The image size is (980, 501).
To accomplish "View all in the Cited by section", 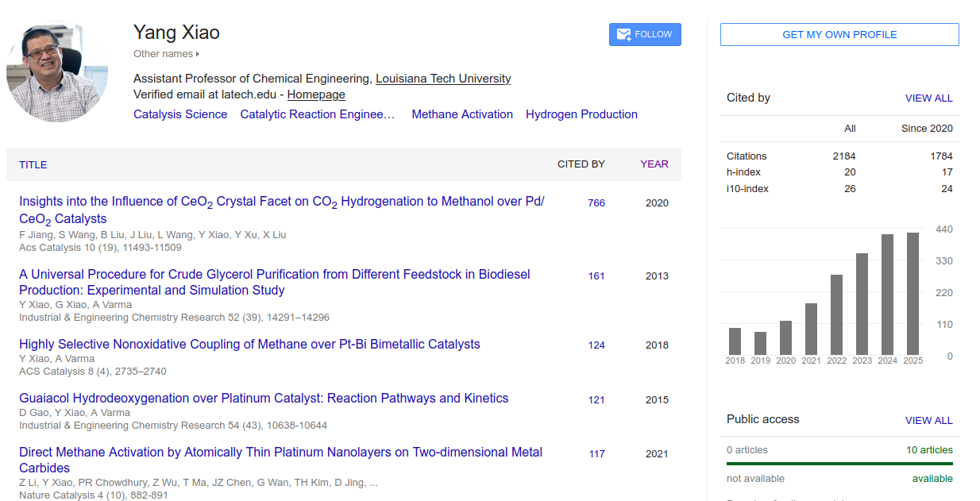I will 928,98.
